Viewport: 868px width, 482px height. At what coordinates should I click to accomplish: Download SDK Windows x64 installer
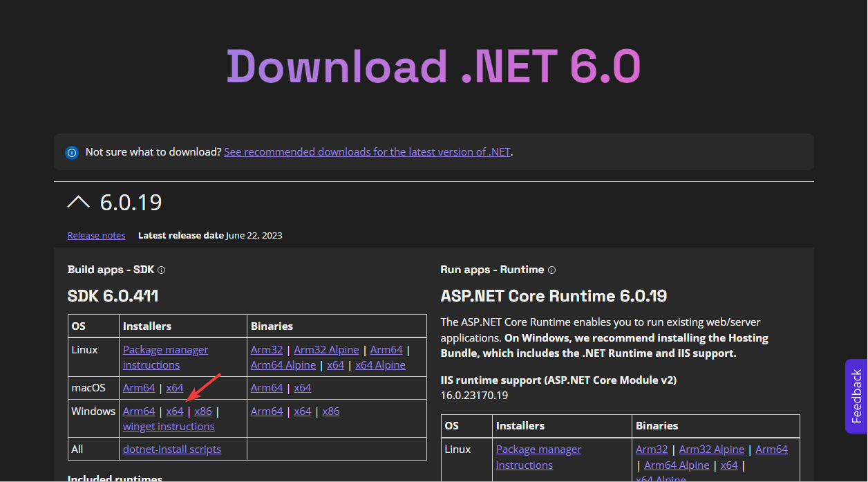tap(175, 411)
